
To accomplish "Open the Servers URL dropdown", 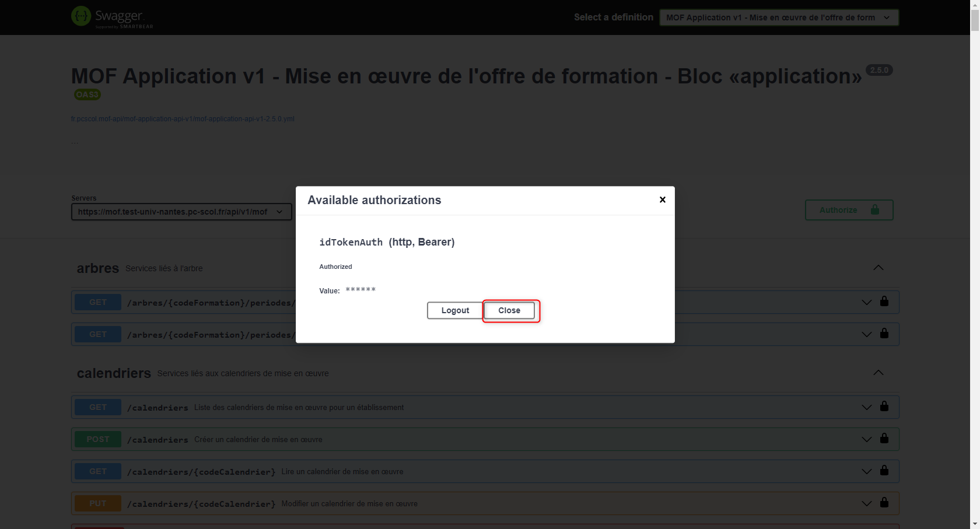I will click(x=181, y=212).
